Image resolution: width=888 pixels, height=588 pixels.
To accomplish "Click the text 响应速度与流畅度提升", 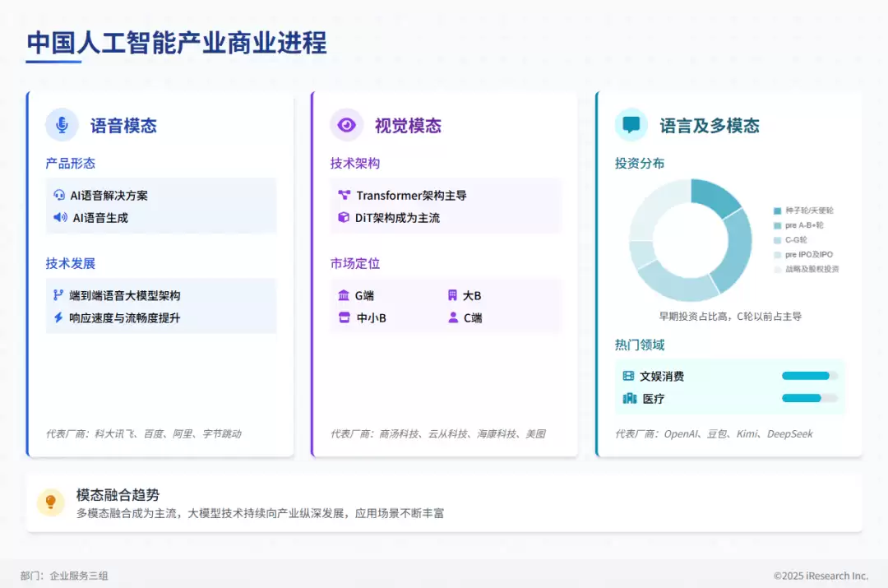I will (x=125, y=317).
